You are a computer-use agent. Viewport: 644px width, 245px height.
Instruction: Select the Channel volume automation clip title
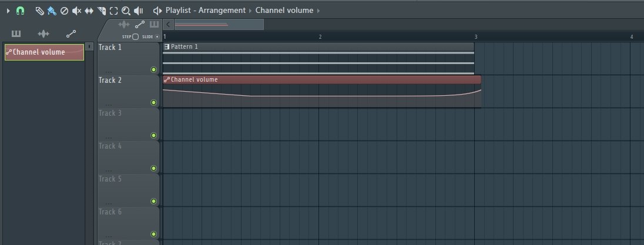tap(322, 80)
